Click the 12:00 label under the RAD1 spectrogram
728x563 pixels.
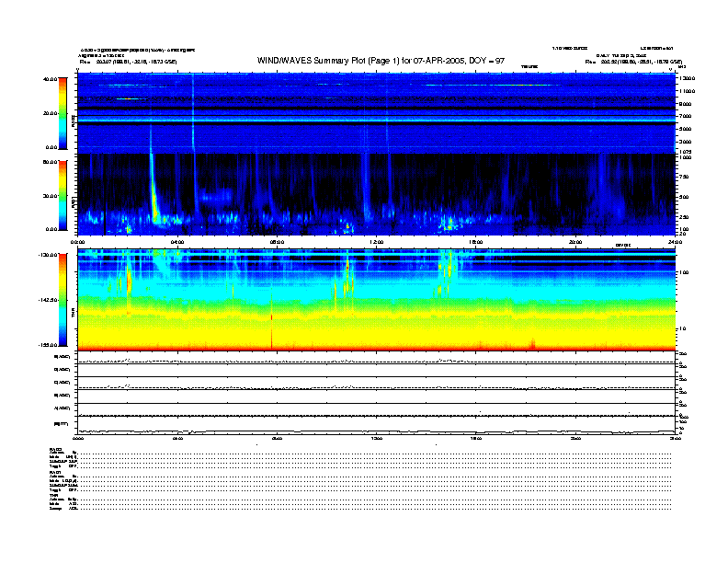[x=377, y=242]
